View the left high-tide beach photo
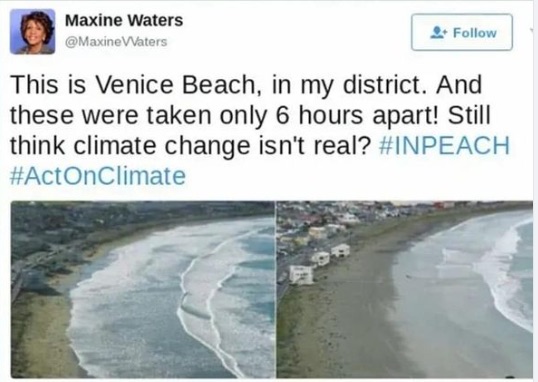This screenshot has height=382, width=538. 143,289
